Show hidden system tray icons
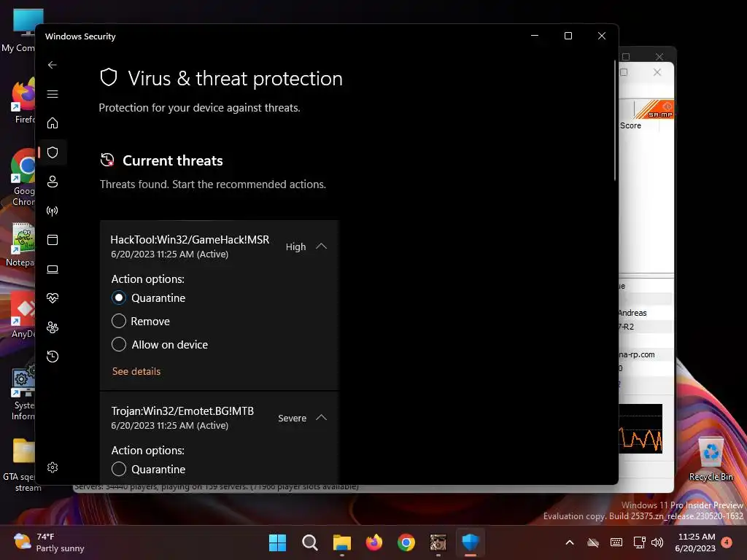This screenshot has width=747, height=560. click(x=570, y=542)
